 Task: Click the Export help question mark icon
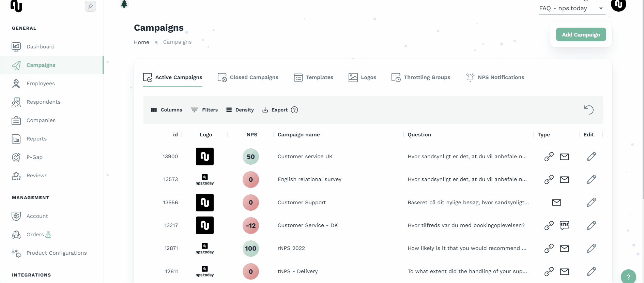click(294, 110)
